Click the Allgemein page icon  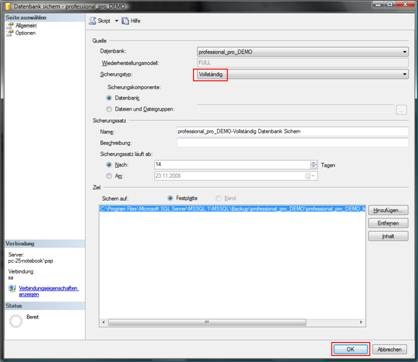[11, 26]
